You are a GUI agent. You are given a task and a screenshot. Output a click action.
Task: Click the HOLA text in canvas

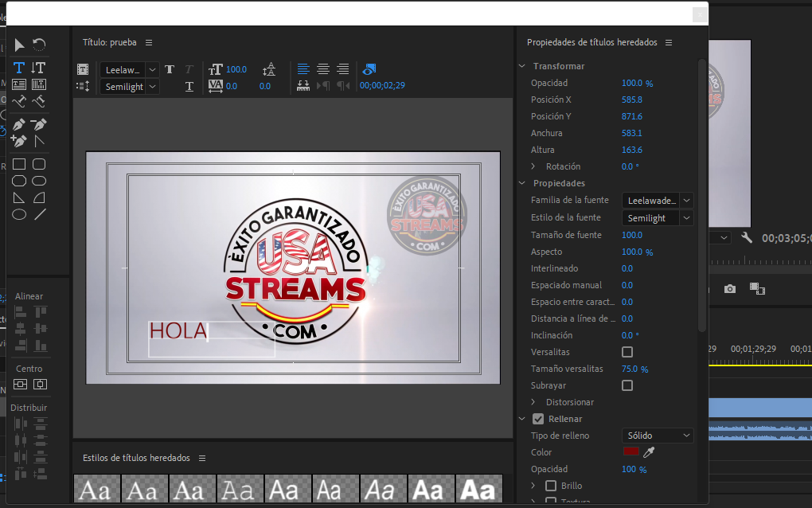coord(178,331)
